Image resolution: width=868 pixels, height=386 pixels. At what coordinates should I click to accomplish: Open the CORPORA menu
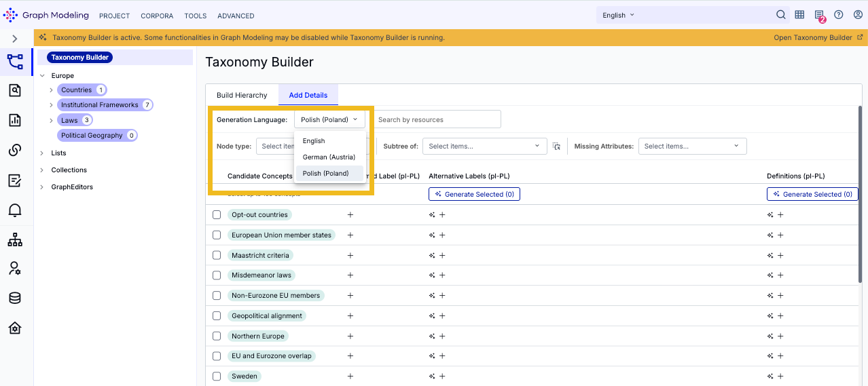(x=157, y=16)
